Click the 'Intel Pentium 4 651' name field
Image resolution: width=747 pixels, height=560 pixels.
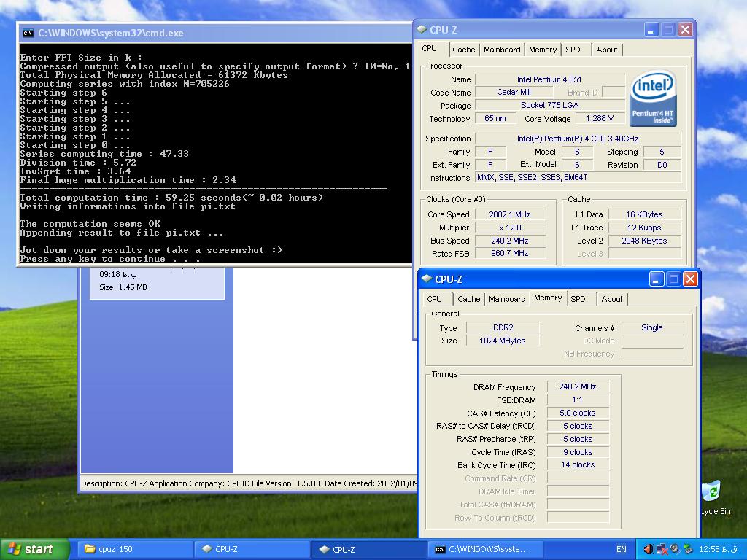(x=550, y=79)
